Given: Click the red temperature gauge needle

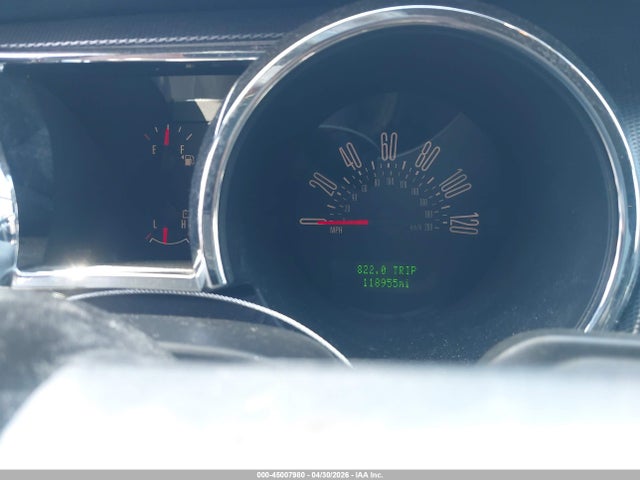Looking at the screenshot, I should (165, 236).
